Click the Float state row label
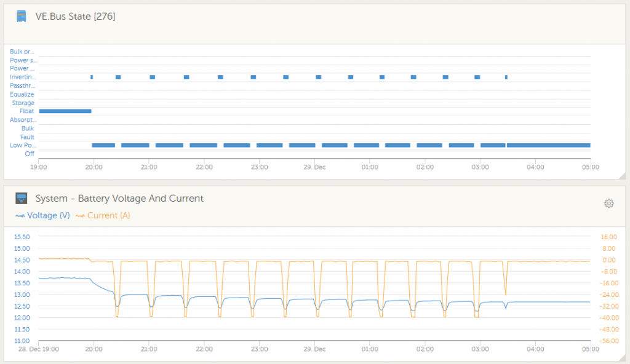630x364 pixels. [x=26, y=111]
